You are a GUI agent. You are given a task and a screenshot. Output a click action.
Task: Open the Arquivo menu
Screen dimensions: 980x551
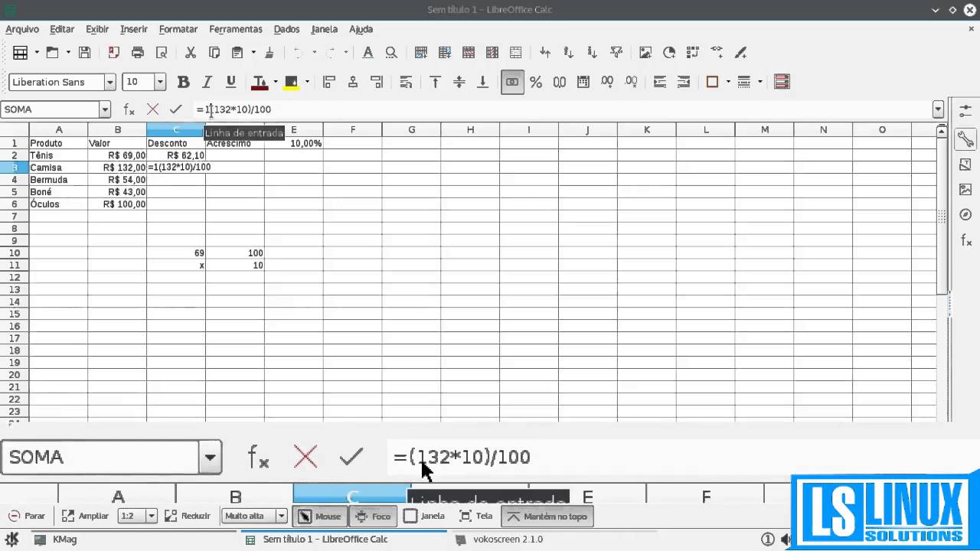[x=22, y=29]
